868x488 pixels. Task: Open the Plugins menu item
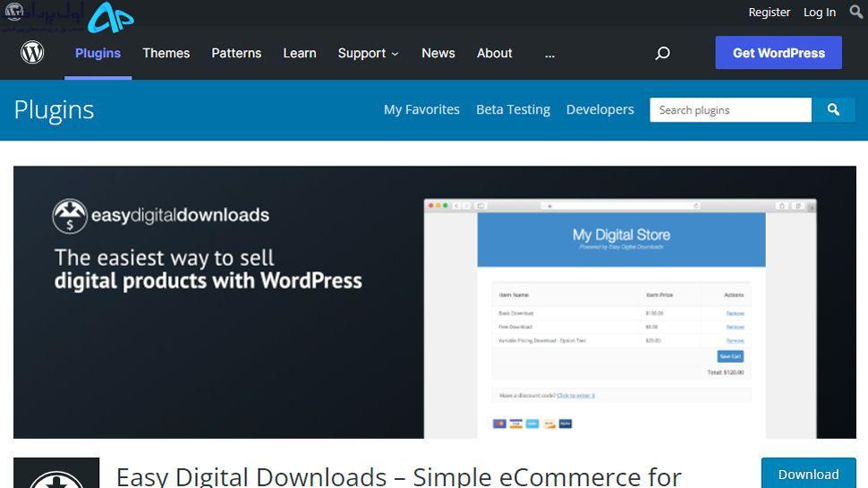tap(98, 53)
